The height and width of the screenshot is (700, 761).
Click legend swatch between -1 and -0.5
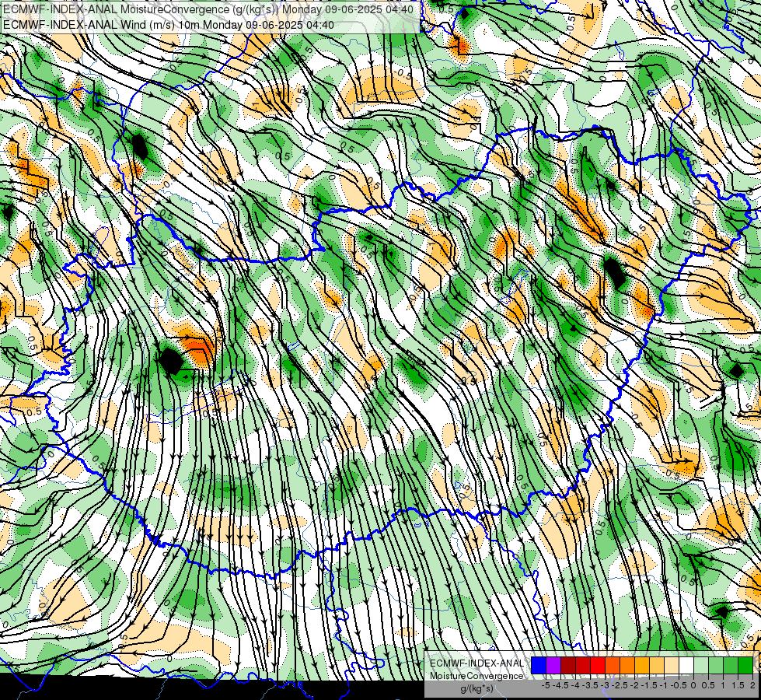click(x=672, y=665)
